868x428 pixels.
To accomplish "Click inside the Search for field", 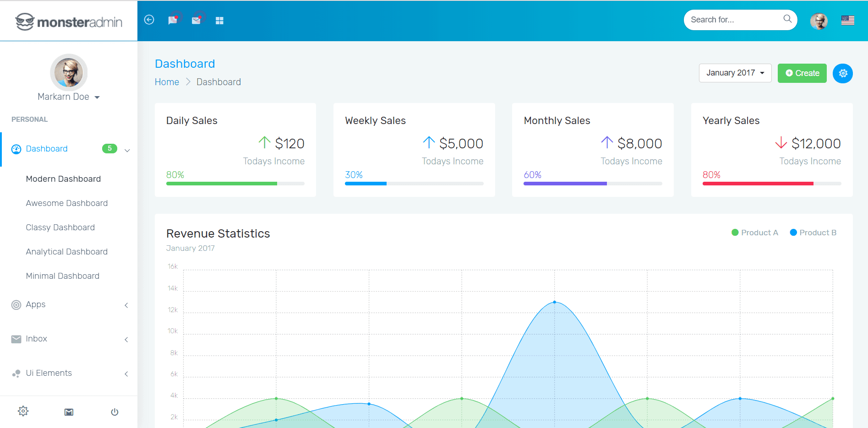I will tap(733, 20).
